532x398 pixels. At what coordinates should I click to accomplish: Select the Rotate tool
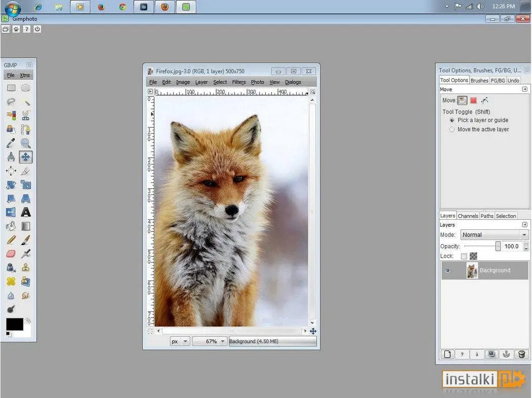(x=11, y=185)
